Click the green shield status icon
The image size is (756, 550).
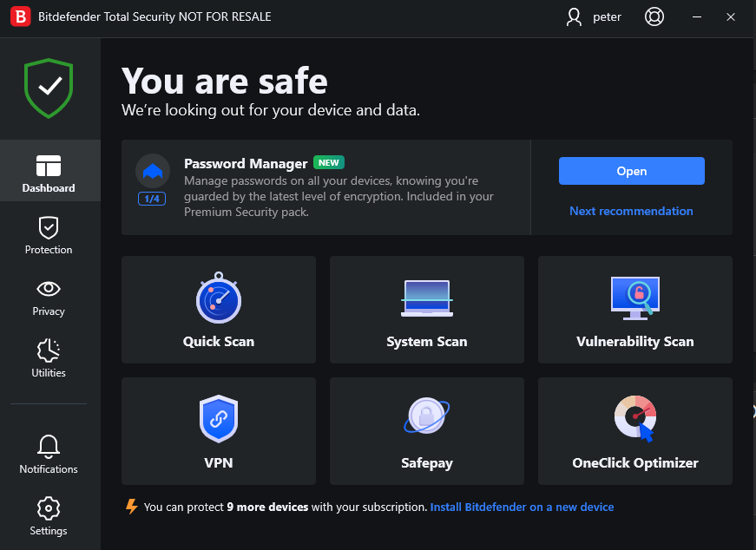(x=49, y=88)
